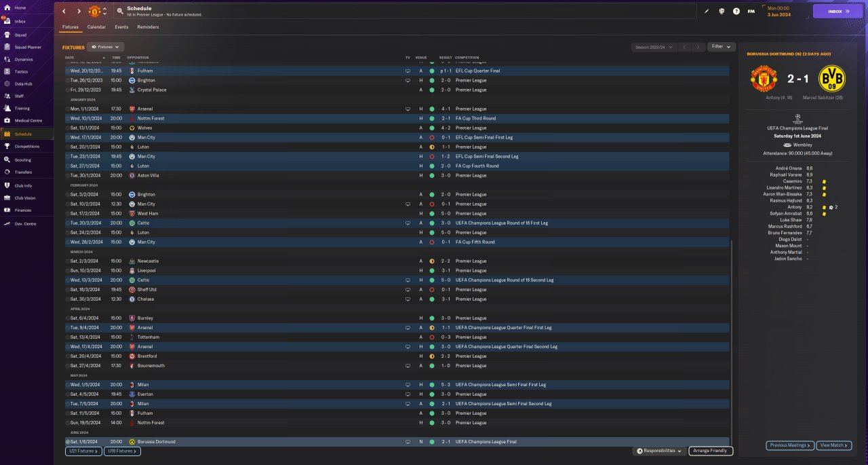868x465 pixels.
Task: Open the Fixtures view dropdown
Action: [105, 47]
